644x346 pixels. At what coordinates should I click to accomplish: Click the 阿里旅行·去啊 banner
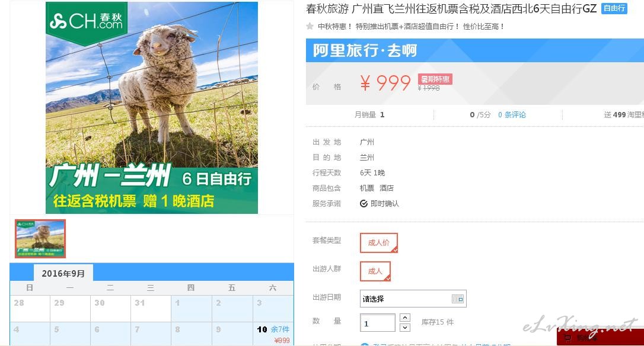point(475,50)
